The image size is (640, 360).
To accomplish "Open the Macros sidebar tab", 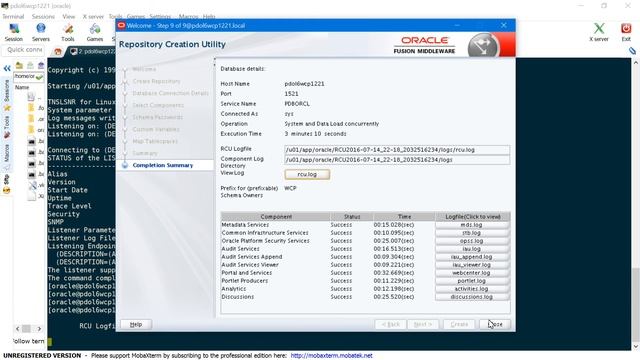I will (7, 158).
